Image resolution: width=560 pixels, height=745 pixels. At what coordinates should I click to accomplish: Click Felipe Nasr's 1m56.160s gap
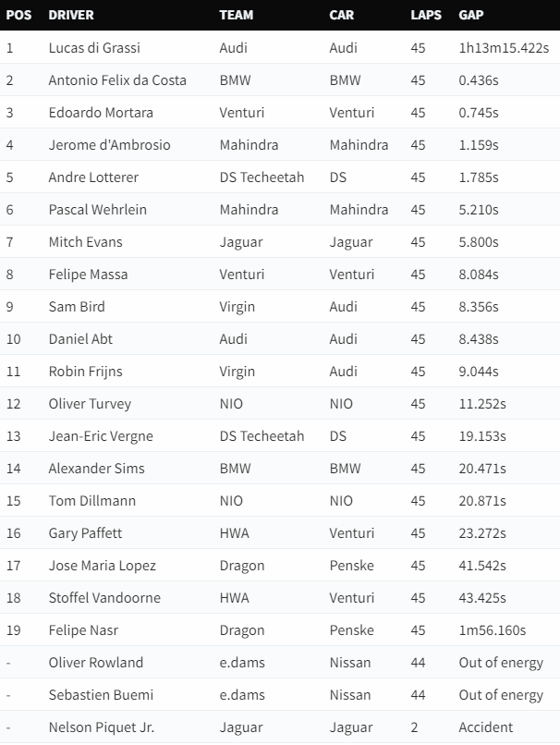(x=492, y=630)
